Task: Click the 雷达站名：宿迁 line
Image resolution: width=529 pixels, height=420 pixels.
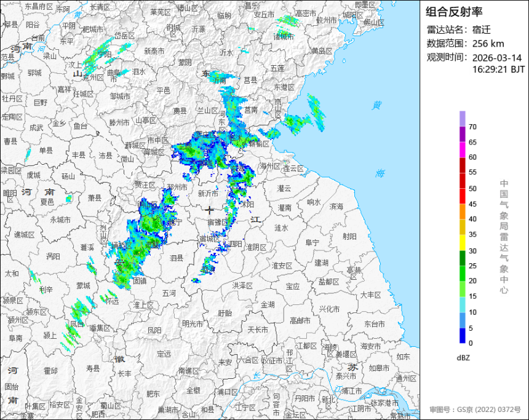Action: point(459,30)
